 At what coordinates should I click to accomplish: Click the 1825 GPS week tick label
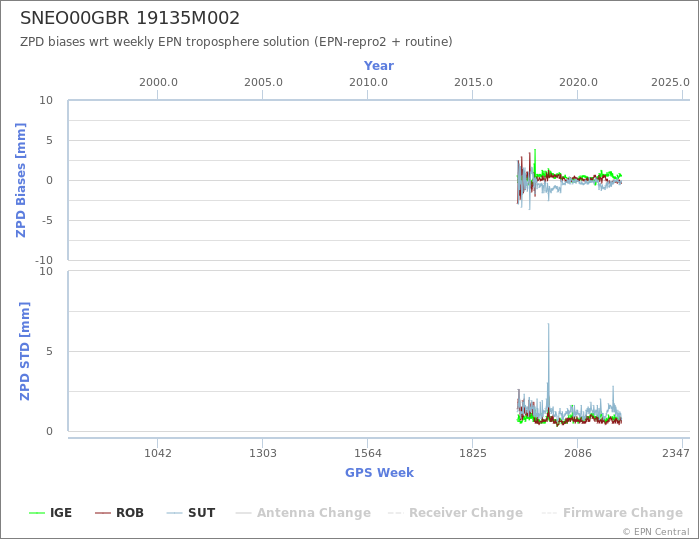point(472,453)
